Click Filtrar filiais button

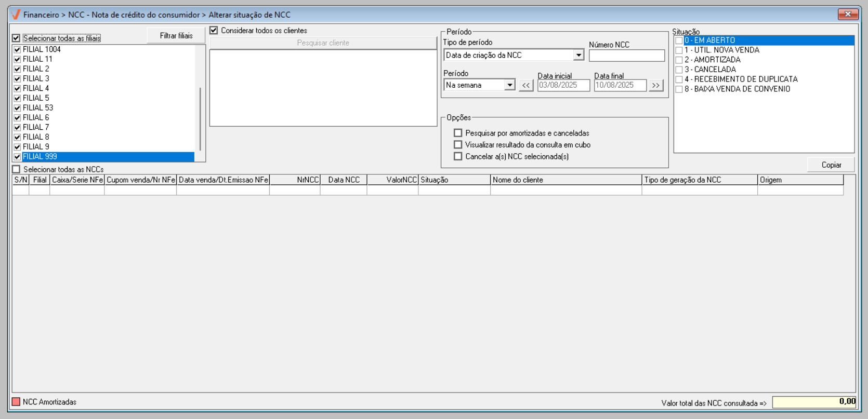click(176, 35)
